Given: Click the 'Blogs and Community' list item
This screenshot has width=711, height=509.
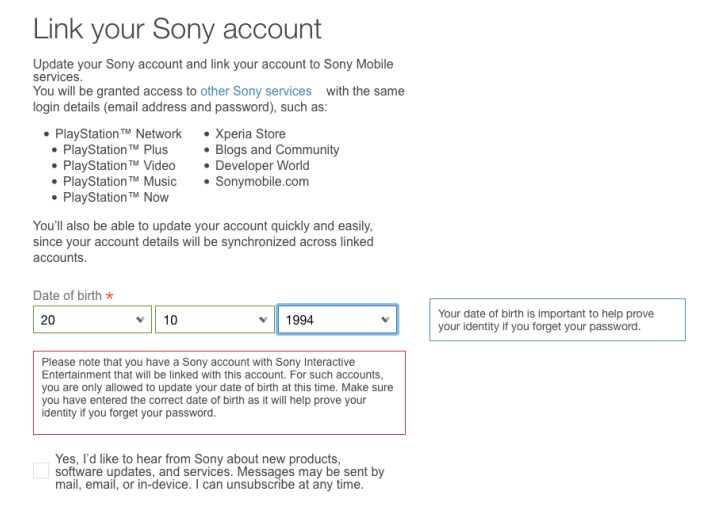Looking at the screenshot, I should pyautogui.click(x=277, y=150).
